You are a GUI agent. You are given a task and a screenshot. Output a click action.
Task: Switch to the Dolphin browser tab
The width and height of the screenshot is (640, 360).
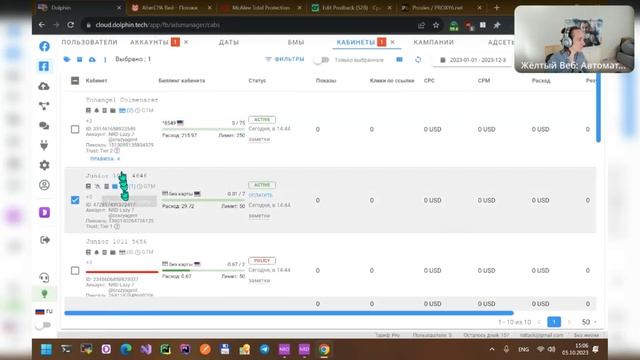click(80, 7)
